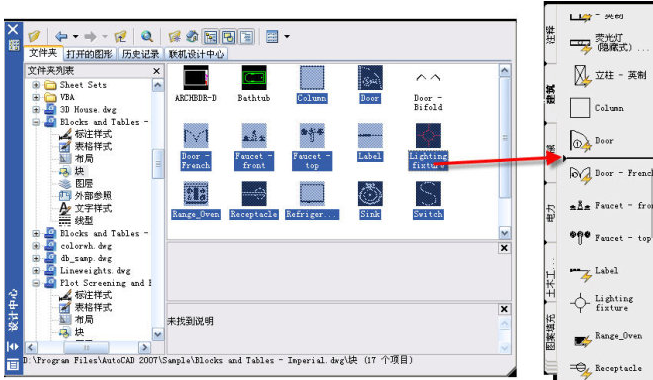The image size is (653, 380).
Task: Pick the Door tool in tool palette
Action: click(592, 141)
